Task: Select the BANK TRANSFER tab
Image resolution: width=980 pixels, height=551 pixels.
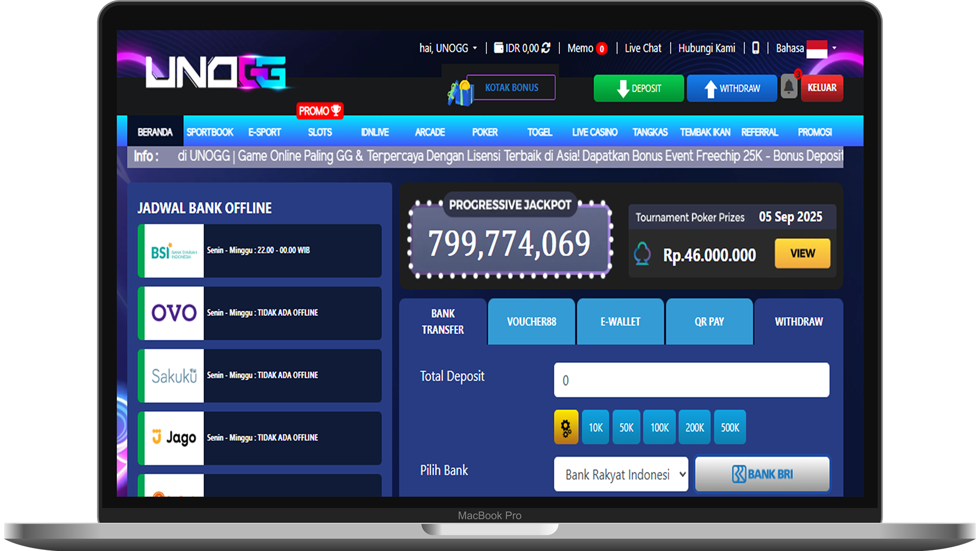Action: pyautogui.click(x=443, y=321)
